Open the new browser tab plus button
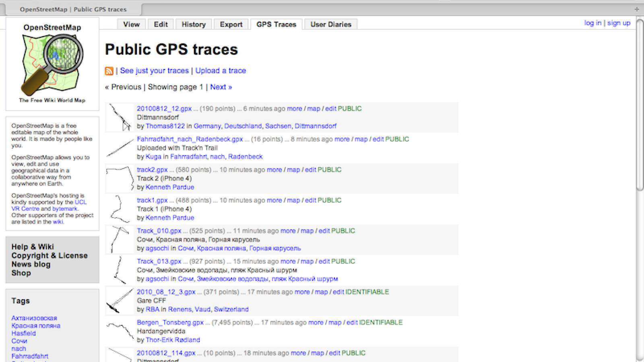Viewport: 644px width, 362px height. tap(636, 9)
